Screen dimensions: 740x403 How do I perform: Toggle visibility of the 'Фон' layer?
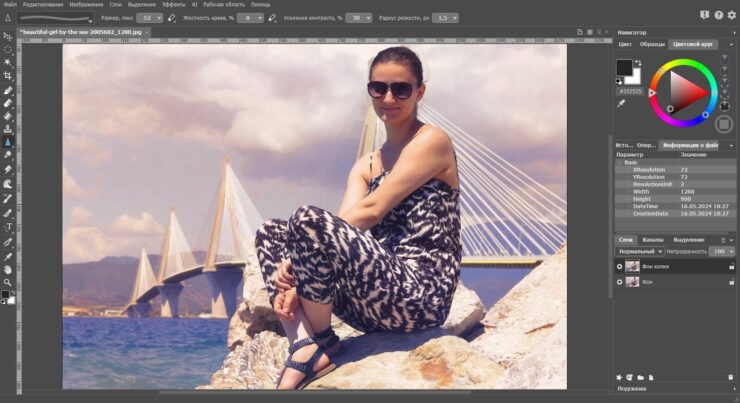coord(620,283)
